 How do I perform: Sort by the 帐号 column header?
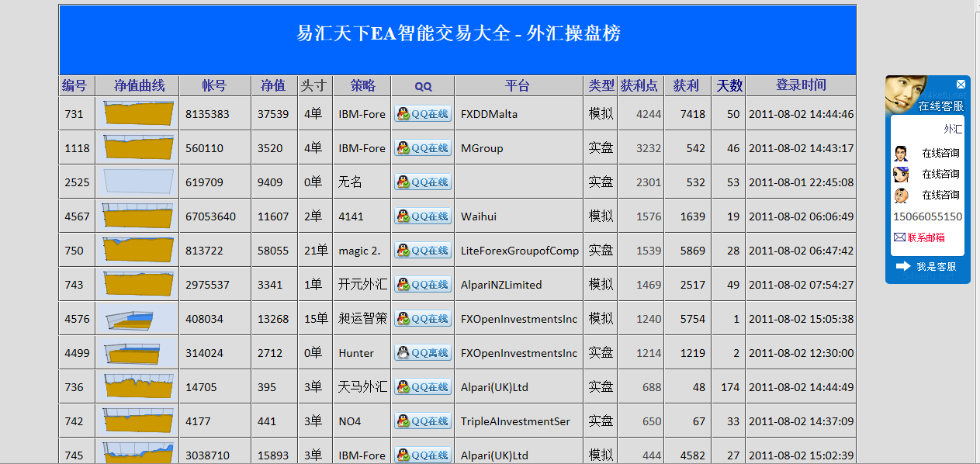(214, 85)
